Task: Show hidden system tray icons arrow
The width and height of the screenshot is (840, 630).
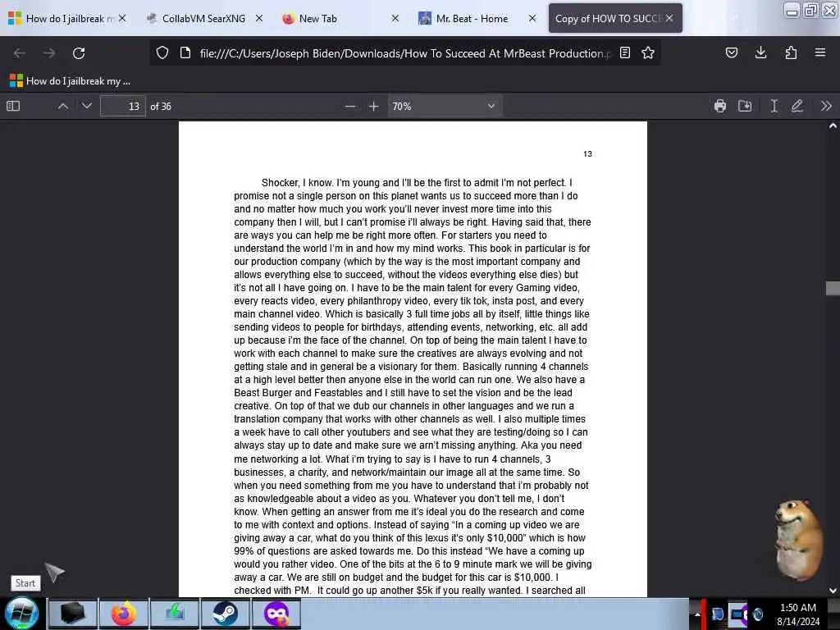Action: pos(697,614)
